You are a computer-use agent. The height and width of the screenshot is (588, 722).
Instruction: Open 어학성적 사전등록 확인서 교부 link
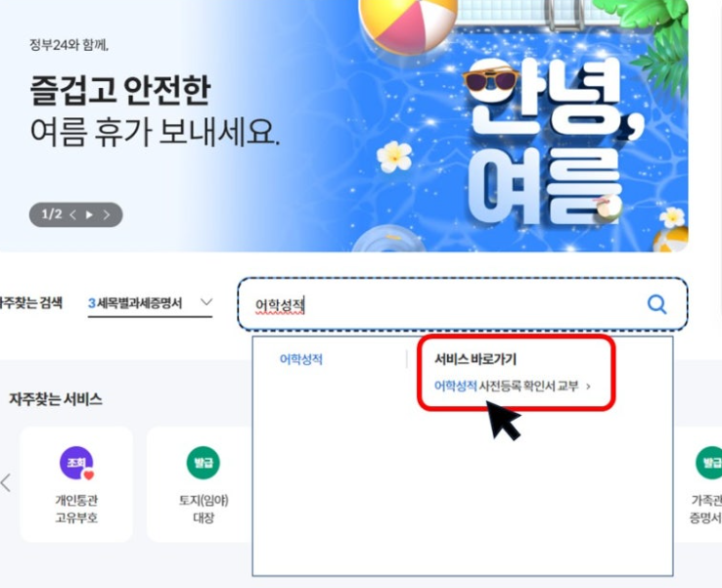pos(507,385)
